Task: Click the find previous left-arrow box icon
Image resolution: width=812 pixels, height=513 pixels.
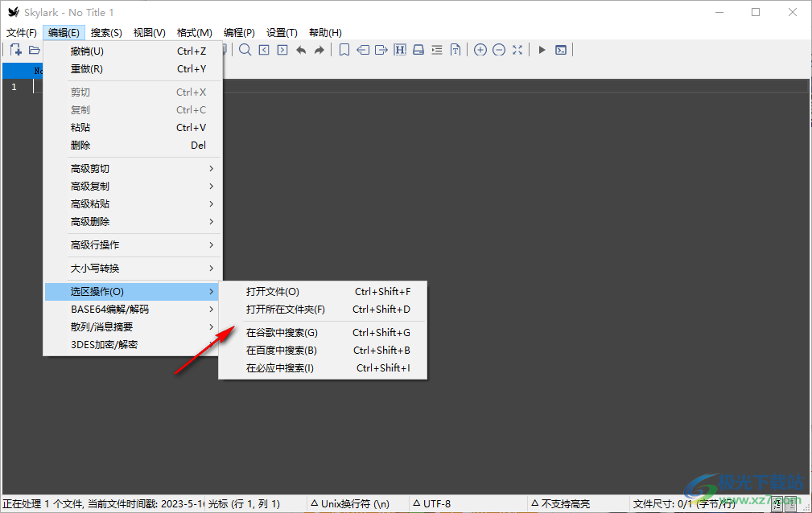Action: [x=264, y=50]
